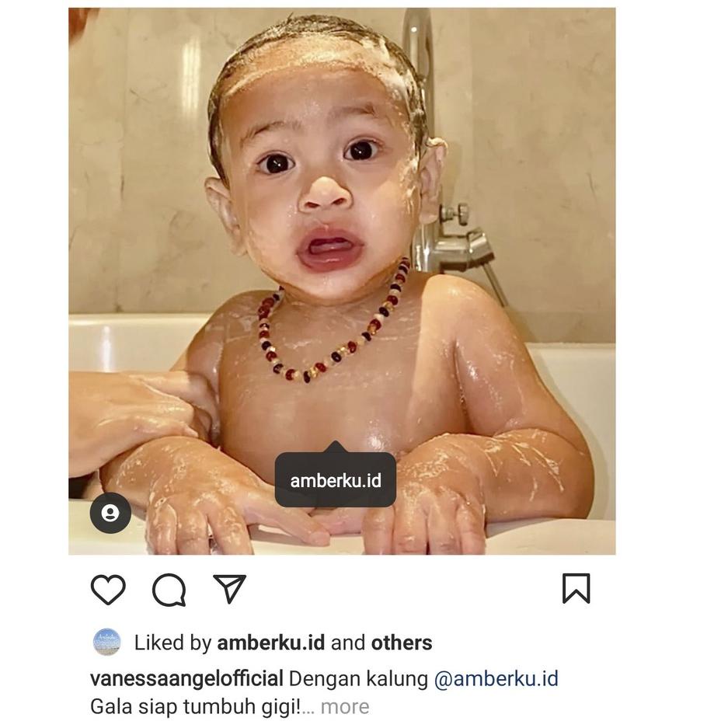Open the small avatar beside Liked by
This screenshot has width=728, height=728.
pyautogui.click(x=106, y=643)
